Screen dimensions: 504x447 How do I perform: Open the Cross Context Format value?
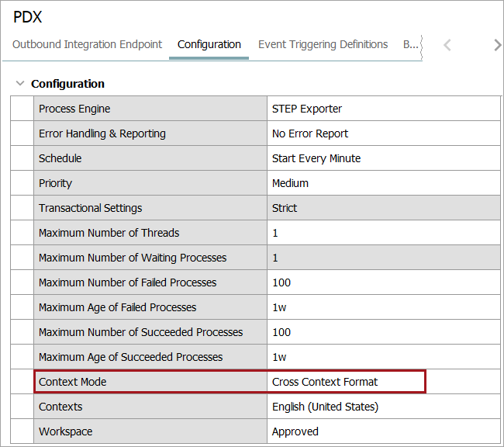(x=325, y=382)
